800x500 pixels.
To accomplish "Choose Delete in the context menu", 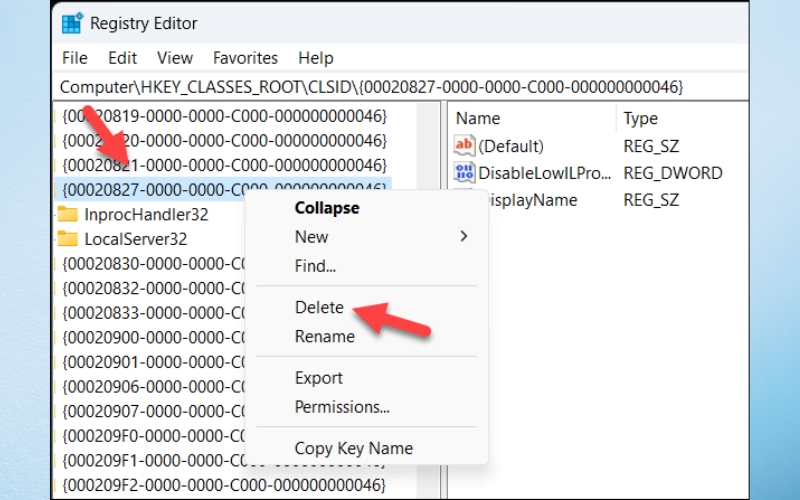I will (x=319, y=307).
